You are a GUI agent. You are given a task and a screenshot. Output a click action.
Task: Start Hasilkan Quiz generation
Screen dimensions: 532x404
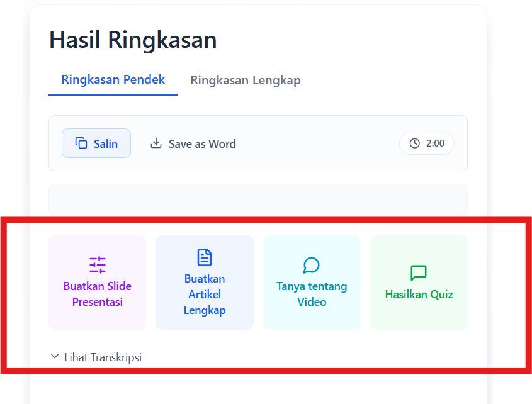pos(418,282)
